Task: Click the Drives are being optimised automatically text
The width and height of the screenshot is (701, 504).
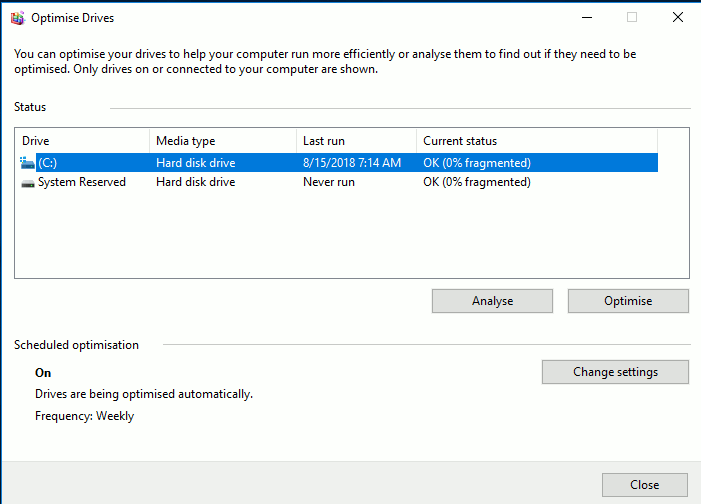Action: [144, 394]
